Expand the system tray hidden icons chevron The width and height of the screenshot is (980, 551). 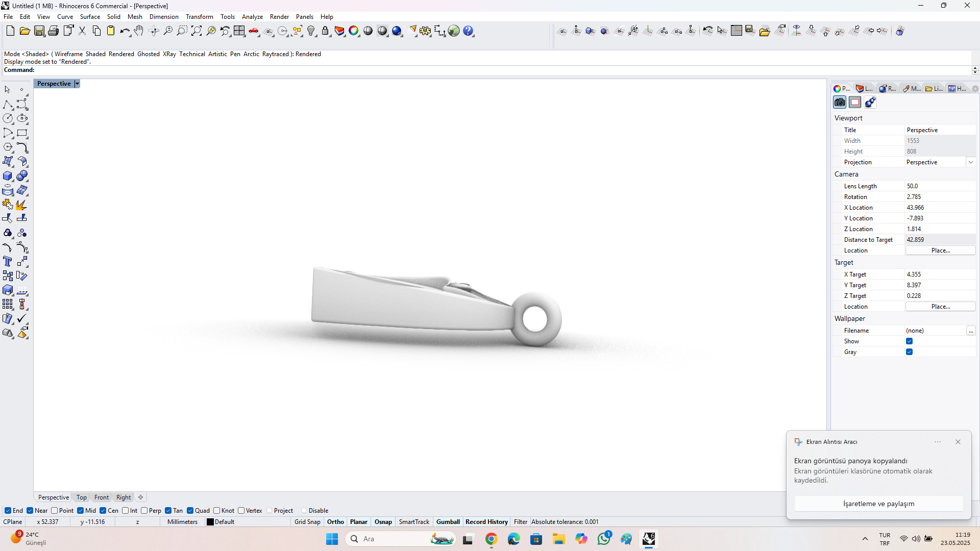point(865,539)
